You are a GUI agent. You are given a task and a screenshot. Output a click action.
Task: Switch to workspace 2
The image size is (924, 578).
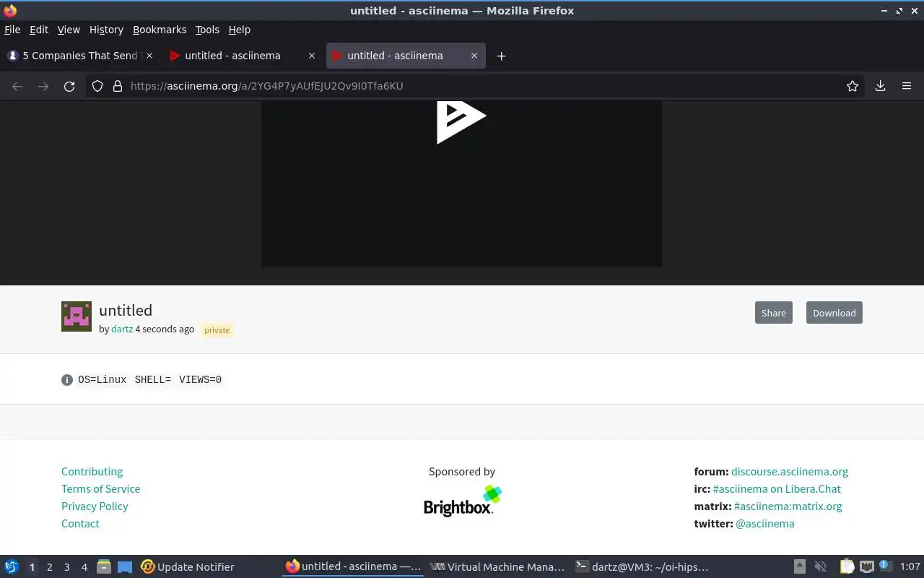[49, 567]
